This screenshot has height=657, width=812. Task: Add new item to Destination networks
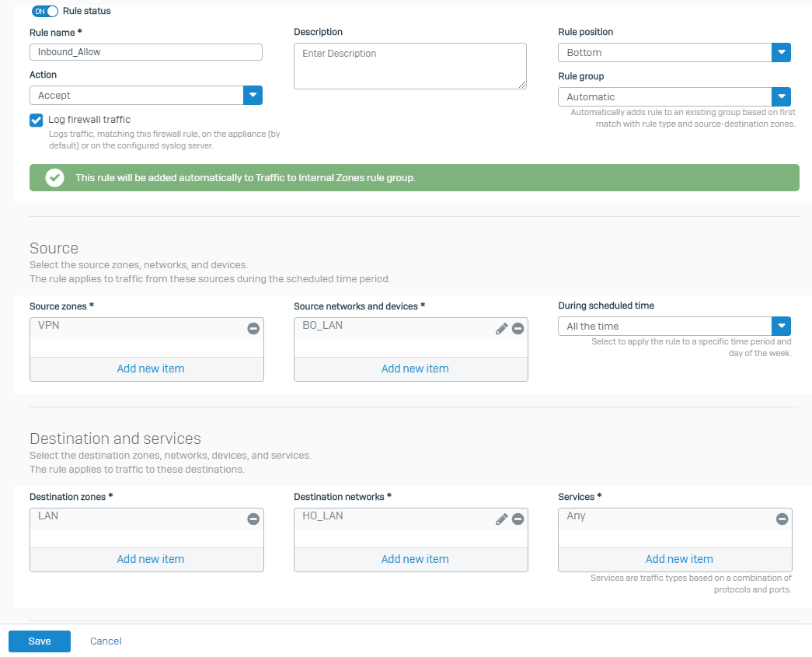415,559
